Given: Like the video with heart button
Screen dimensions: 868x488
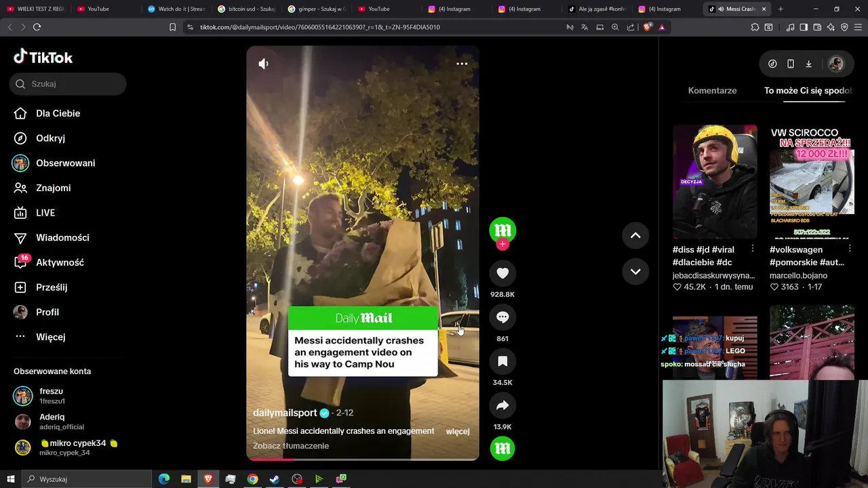Looking at the screenshot, I should [502, 273].
